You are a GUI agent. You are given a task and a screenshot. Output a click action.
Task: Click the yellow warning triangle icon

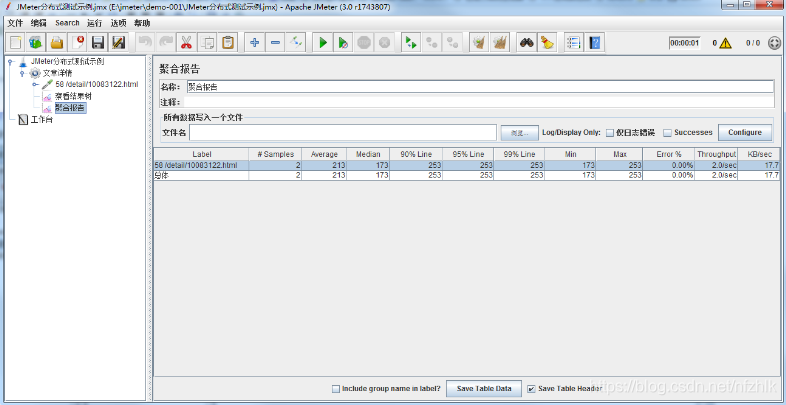coord(725,44)
